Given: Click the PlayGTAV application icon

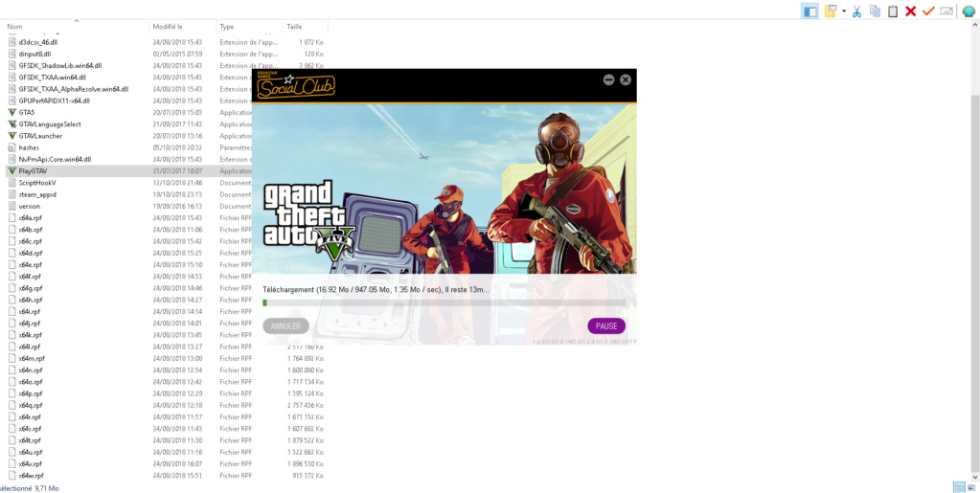Looking at the screenshot, I should (x=11, y=171).
